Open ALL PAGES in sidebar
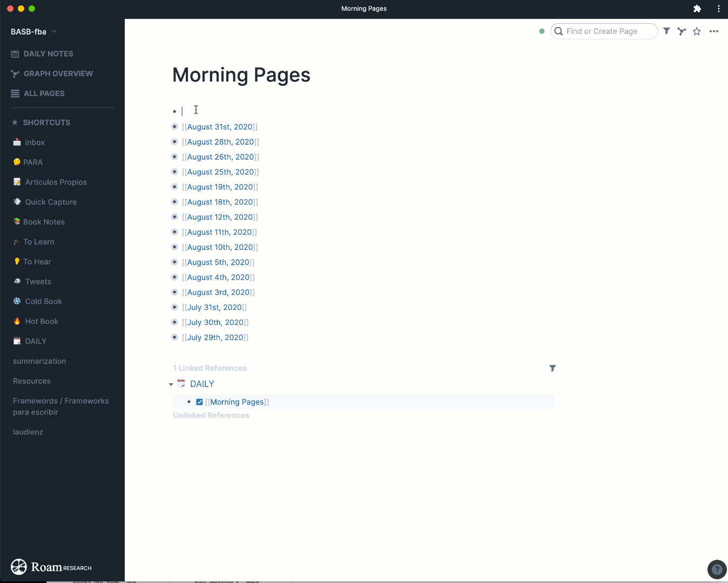Image resolution: width=728 pixels, height=583 pixels. (x=44, y=93)
